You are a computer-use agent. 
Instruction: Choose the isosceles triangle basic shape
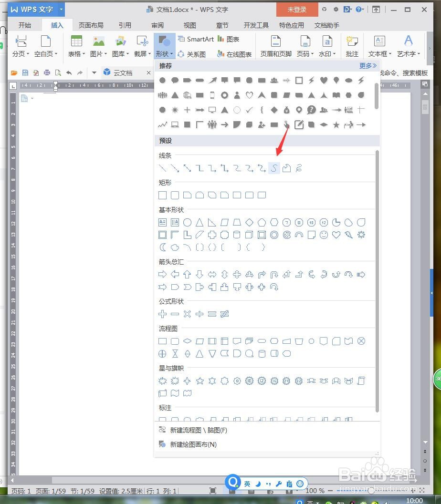point(200,222)
